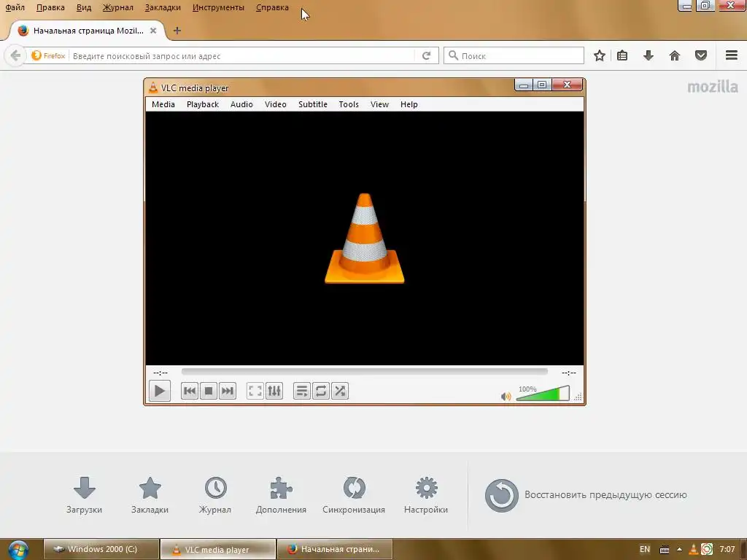Open a new Firefox tab
This screenshot has height=560, width=747.
click(177, 31)
